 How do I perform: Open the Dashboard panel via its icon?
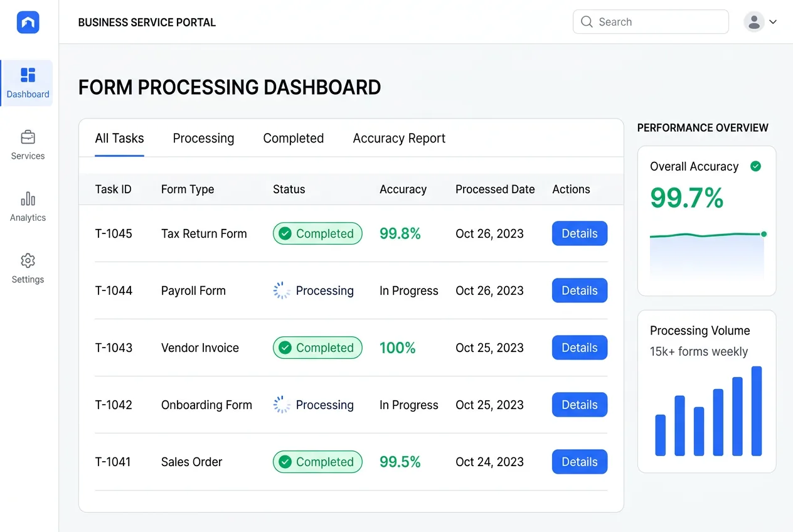(28, 75)
